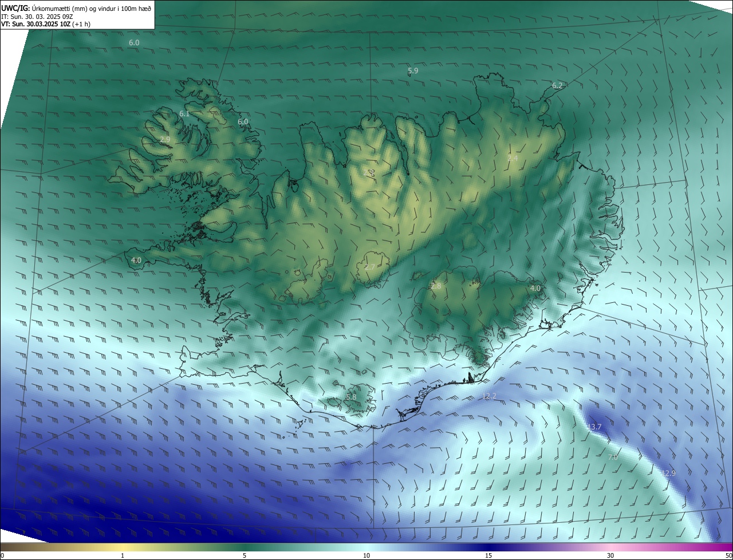Click the 15 tick label on the color scale
This screenshot has height=560, width=733.
coord(488,555)
